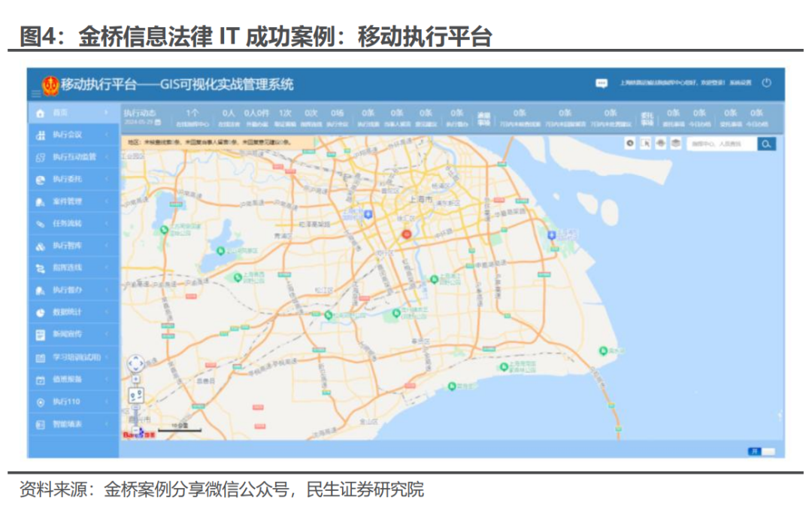Open the 学习培训(试用) menu label

point(77,357)
